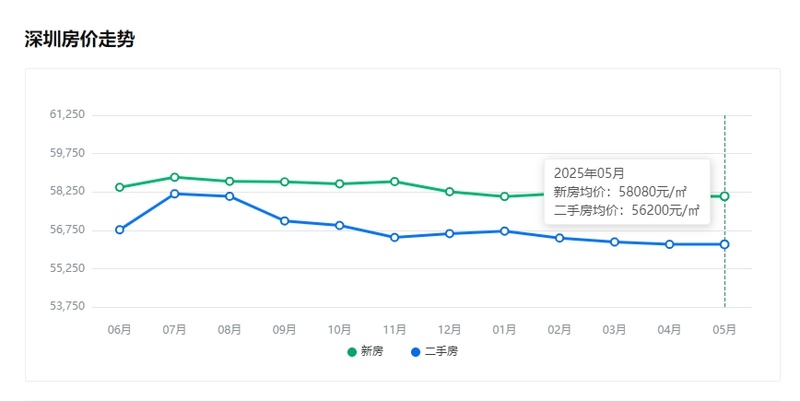
Task: Click the 二手房 data point at 09月
Action: [285, 221]
